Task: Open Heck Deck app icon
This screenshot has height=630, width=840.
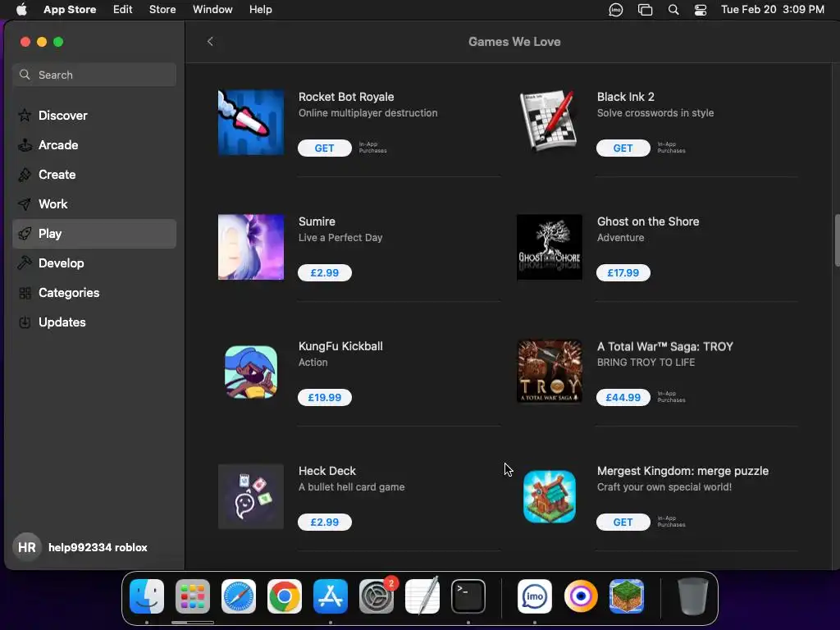Action: tap(251, 496)
